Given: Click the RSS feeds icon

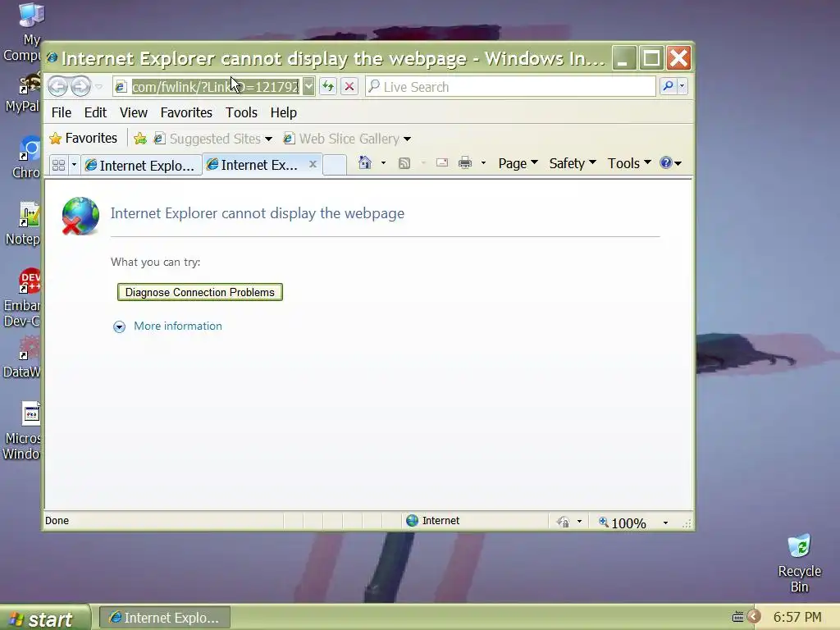Looking at the screenshot, I should [x=404, y=163].
